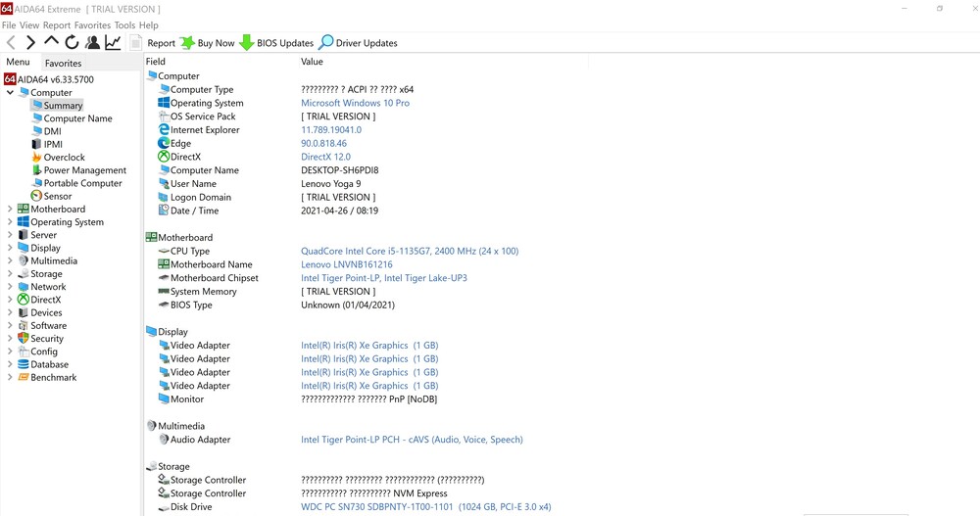
Task: Select the Sensor item in tree
Action: [57, 196]
